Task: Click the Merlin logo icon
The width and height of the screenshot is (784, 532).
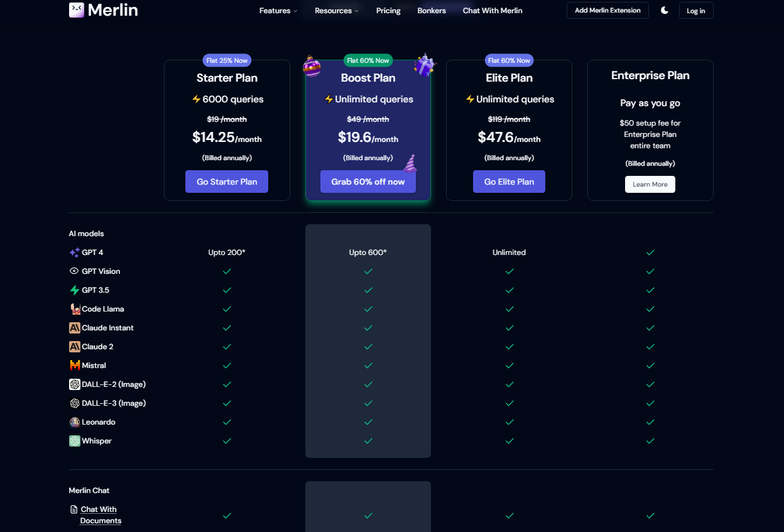Action: click(77, 9)
